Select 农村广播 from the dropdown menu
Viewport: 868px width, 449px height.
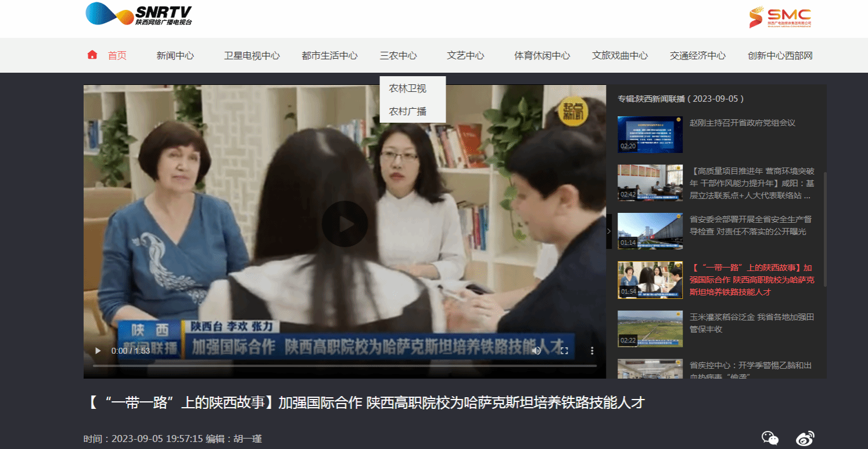click(x=407, y=111)
